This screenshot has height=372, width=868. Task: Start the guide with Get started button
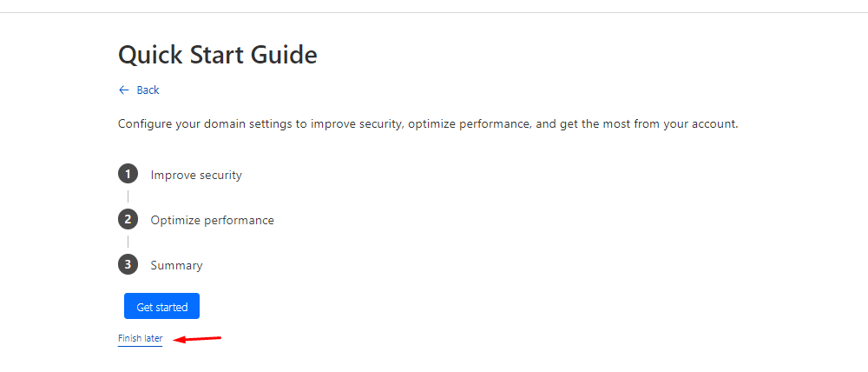tap(161, 306)
